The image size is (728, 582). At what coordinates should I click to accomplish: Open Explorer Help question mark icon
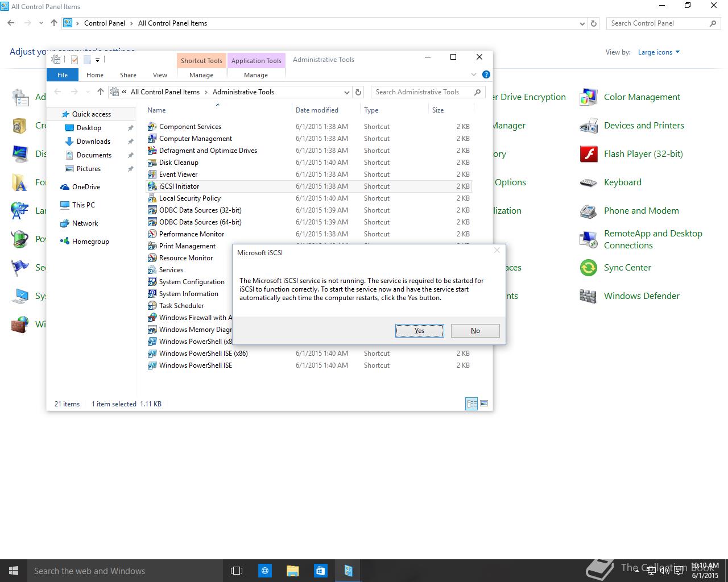click(486, 74)
